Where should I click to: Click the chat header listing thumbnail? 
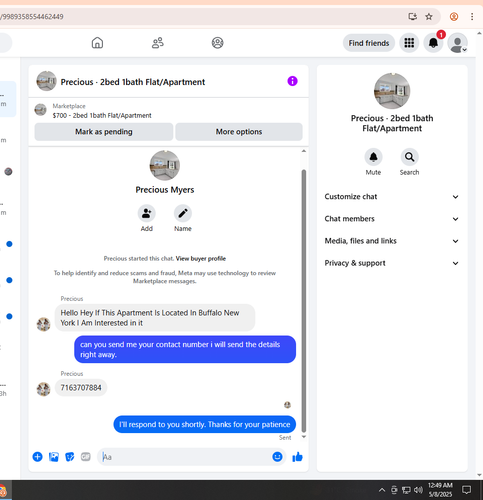click(x=46, y=81)
